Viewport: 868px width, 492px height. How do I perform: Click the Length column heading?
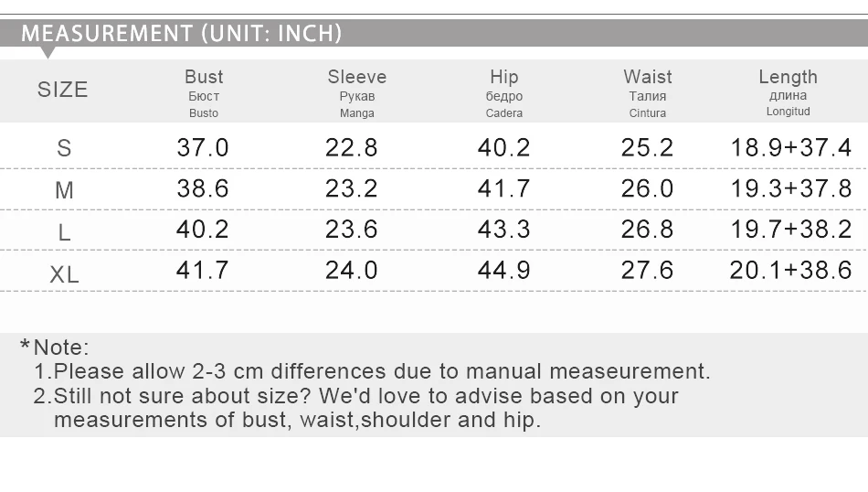[789, 77]
